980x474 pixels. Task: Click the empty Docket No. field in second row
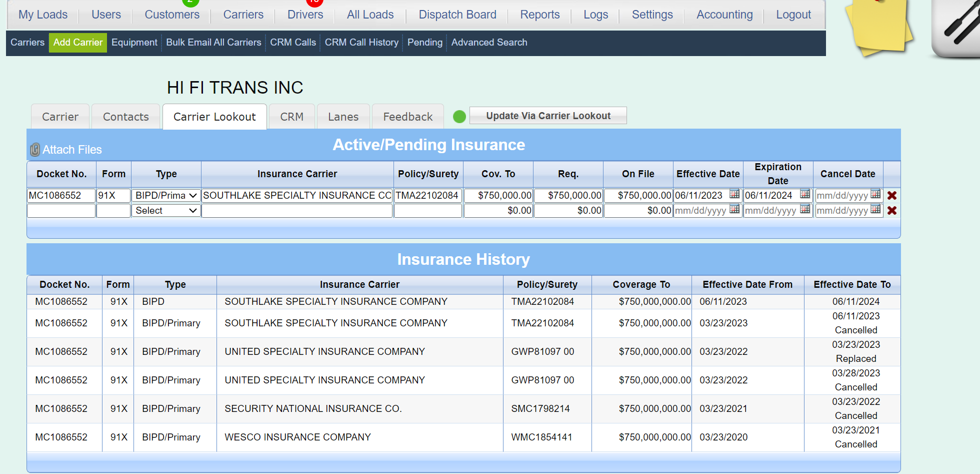(x=61, y=211)
